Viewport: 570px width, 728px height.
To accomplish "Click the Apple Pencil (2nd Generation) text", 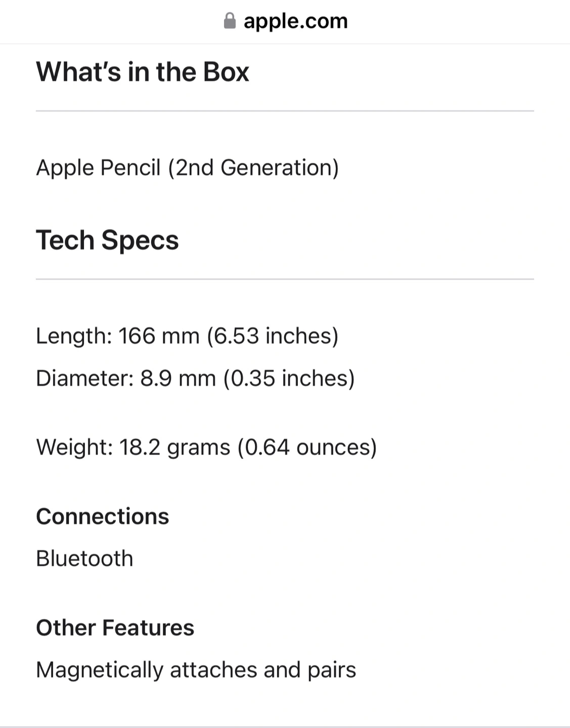I will tap(187, 168).
